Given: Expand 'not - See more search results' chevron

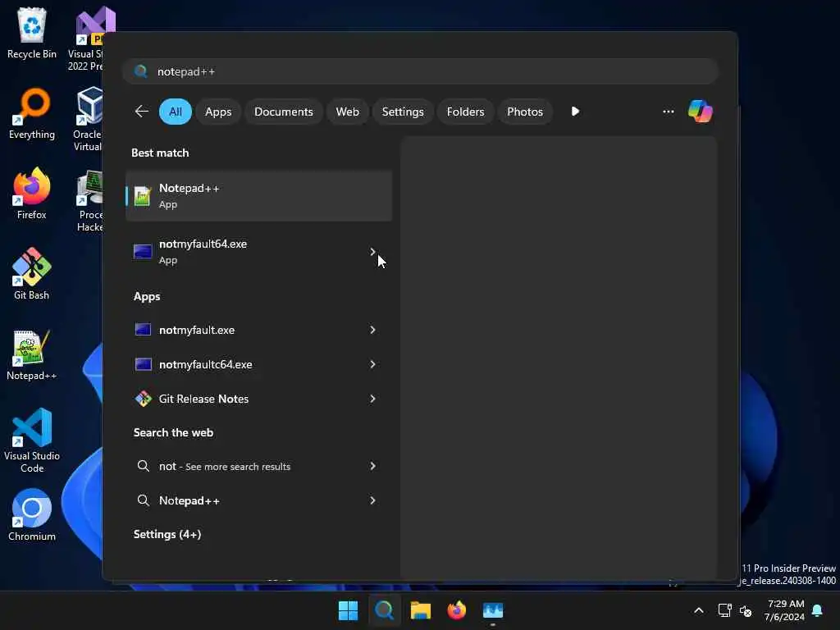Looking at the screenshot, I should pyautogui.click(x=372, y=466).
